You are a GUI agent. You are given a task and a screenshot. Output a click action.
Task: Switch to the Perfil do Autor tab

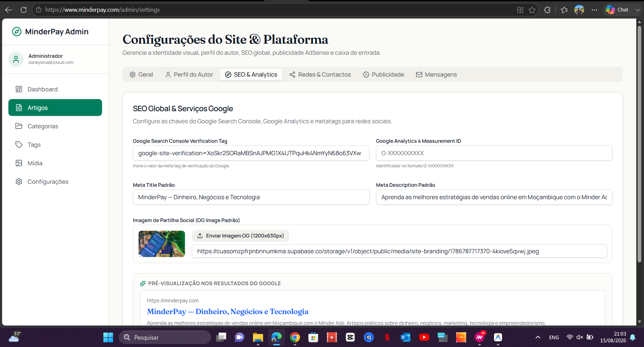click(x=189, y=75)
